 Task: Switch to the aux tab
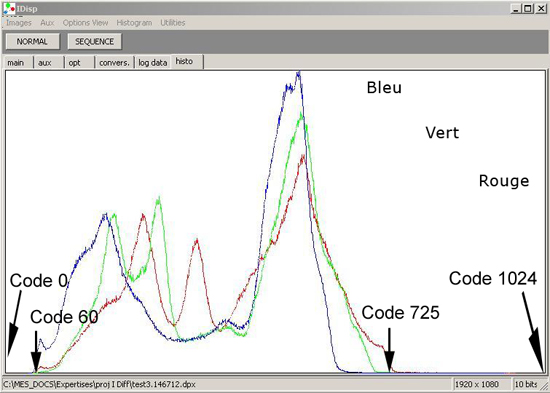[x=49, y=62]
